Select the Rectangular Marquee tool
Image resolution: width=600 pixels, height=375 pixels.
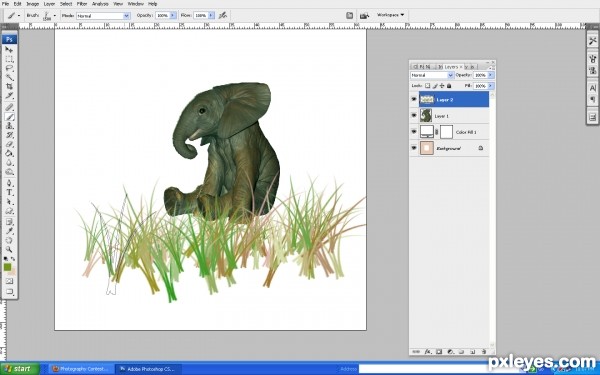(x=9, y=59)
